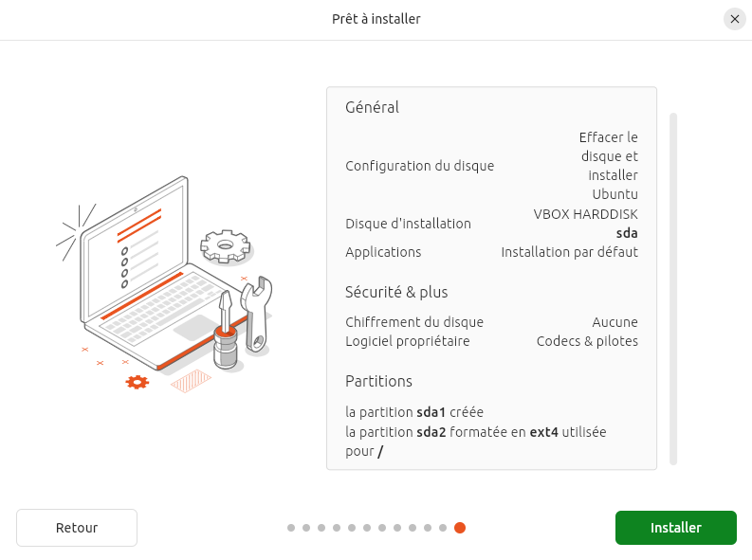Click the wrench icon in the illustration

(x=257, y=311)
